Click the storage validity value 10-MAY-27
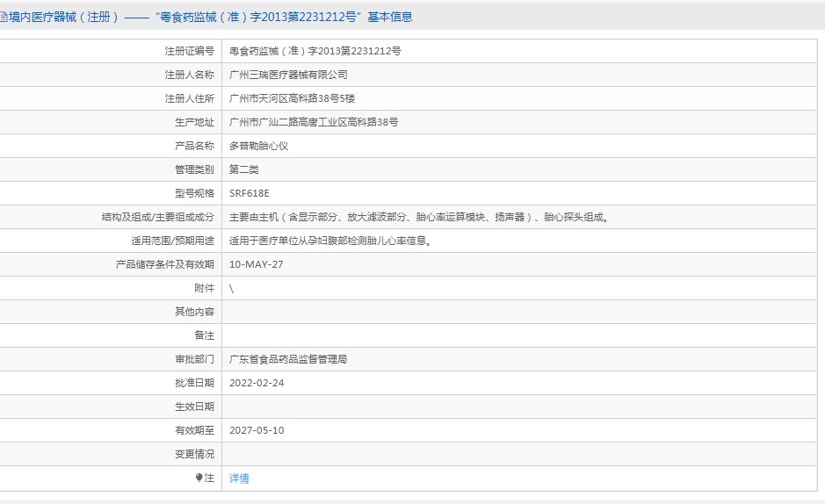This screenshot has width=825, height=504. click(x=257, y=264)
